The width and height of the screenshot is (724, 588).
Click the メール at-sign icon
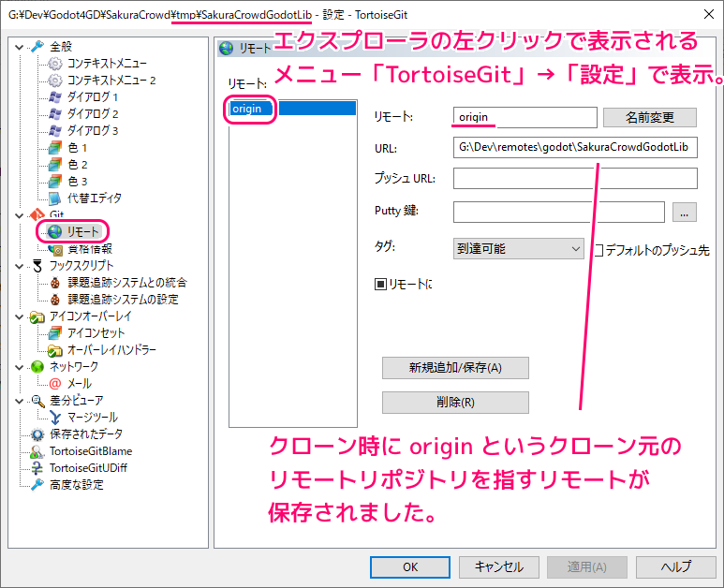(54, 383)
